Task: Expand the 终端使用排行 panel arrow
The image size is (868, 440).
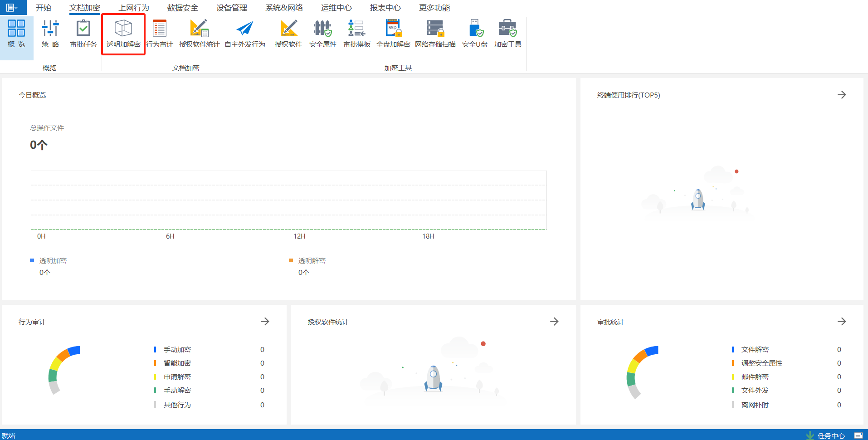Action: (842, 95)
